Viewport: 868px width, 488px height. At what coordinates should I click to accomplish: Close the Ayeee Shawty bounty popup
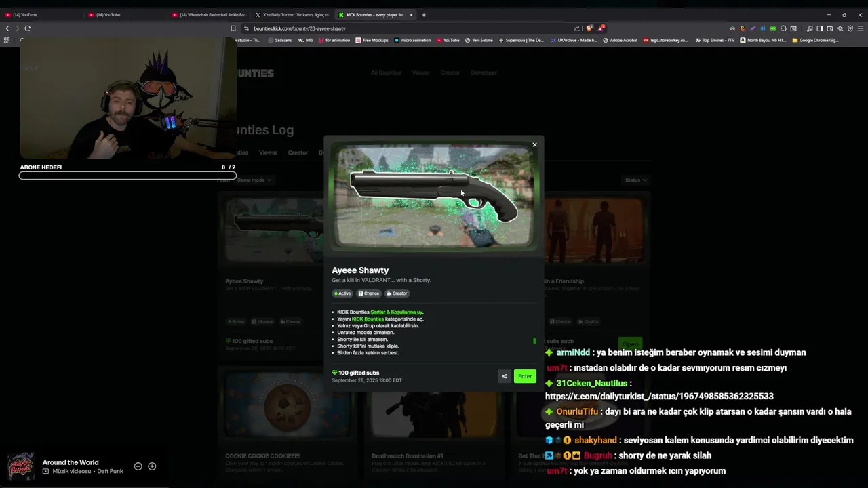[x=534, y=144]
